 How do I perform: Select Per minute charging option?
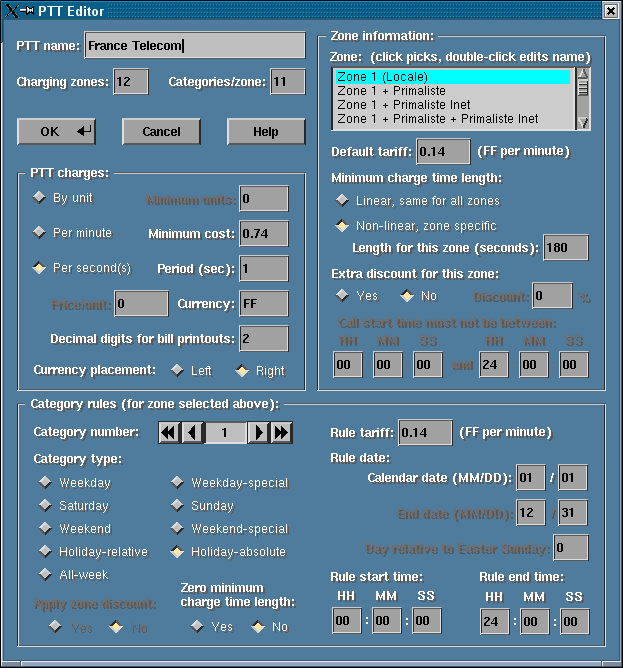pyautogui.click(x=40, y=233)
